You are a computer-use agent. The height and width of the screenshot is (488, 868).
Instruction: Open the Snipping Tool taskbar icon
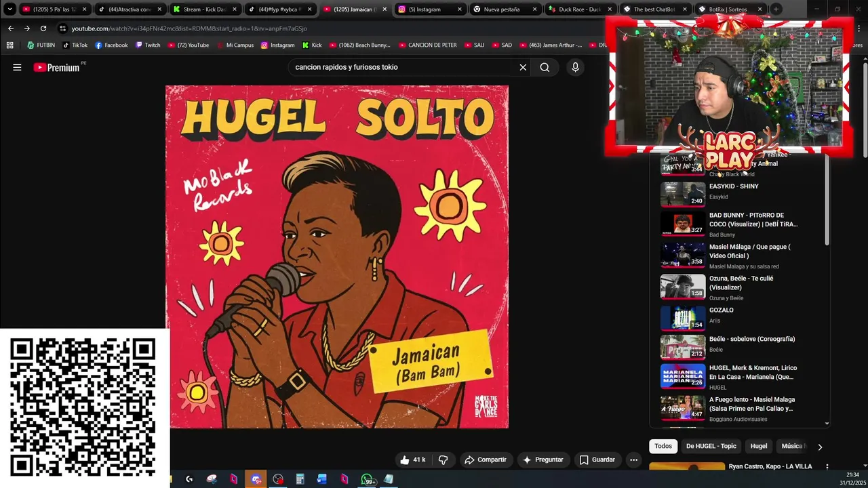pos(212,479)
